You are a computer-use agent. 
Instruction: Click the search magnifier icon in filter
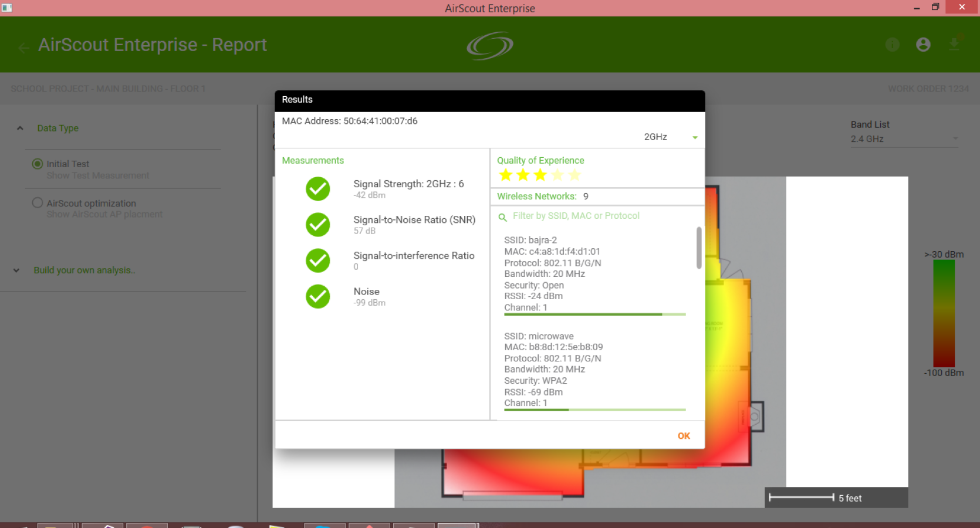point(502,217)
